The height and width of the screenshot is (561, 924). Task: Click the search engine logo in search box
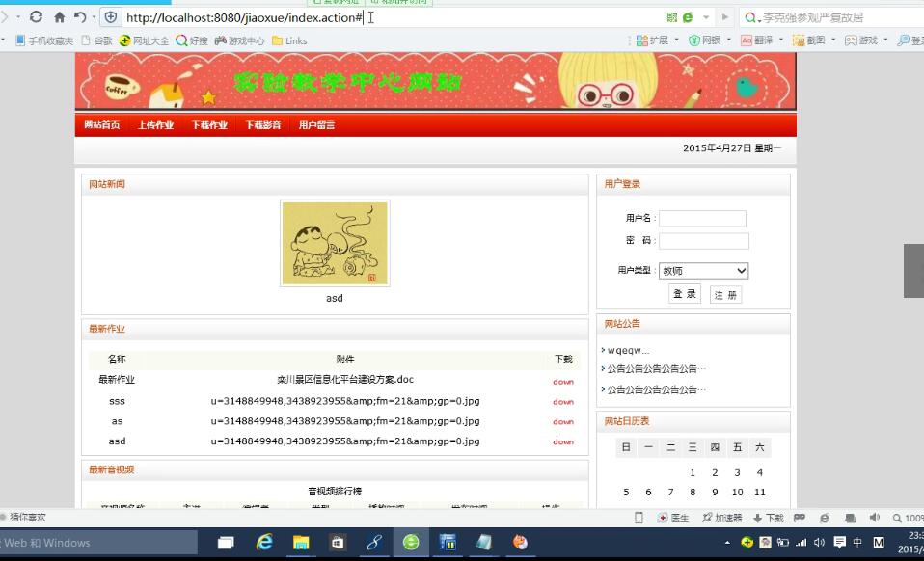(749, 17)
